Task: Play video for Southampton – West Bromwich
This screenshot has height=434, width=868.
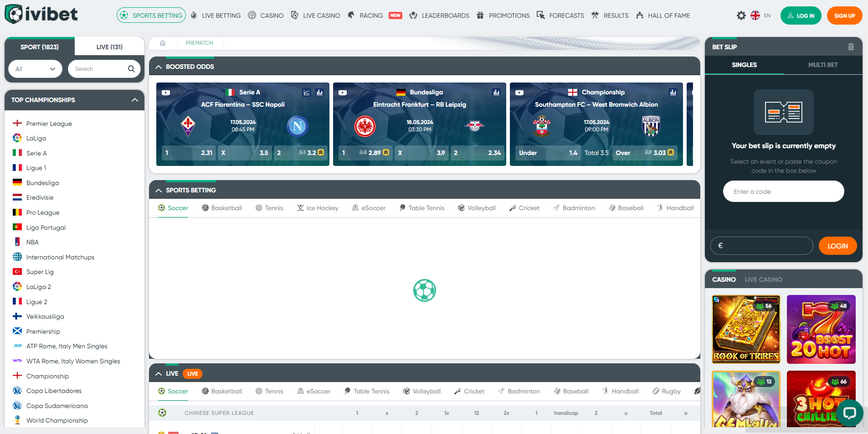Action: coord(519,93)
